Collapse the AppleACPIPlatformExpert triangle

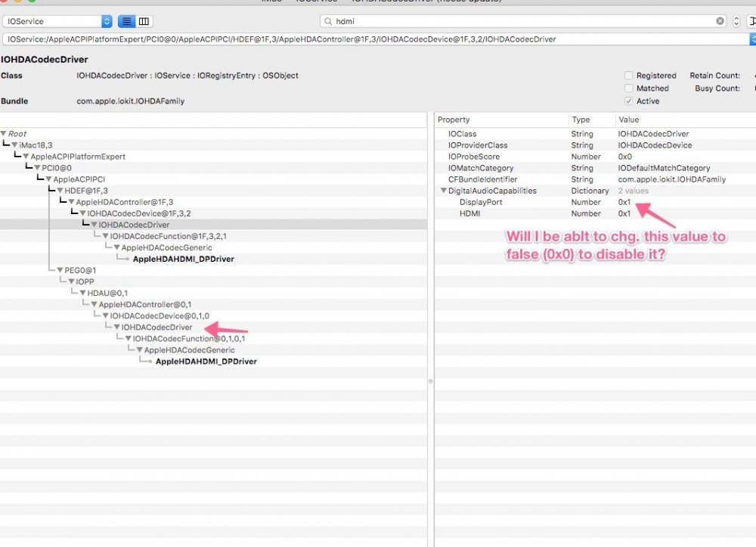click(26, 157)
